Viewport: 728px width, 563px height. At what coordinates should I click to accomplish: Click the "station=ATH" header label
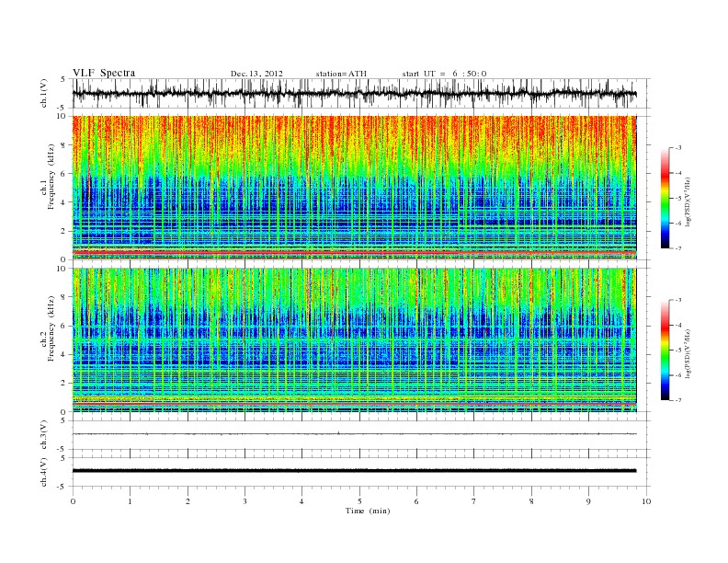(341, 74)
